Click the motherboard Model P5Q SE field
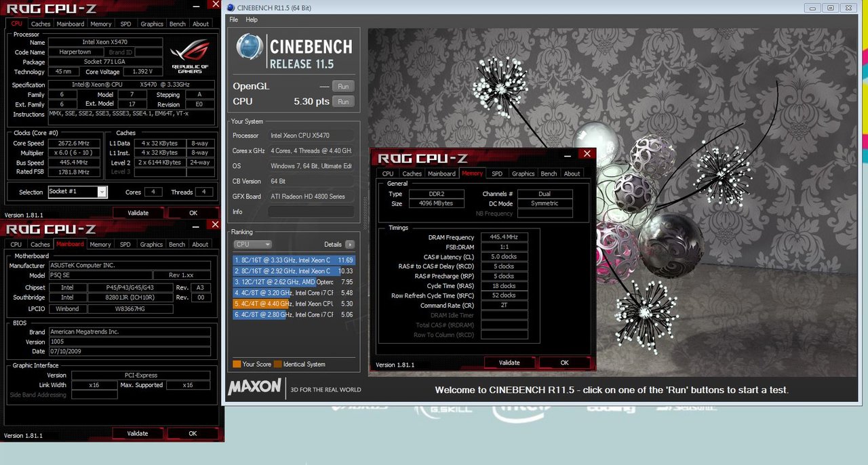 click(100, 275)
